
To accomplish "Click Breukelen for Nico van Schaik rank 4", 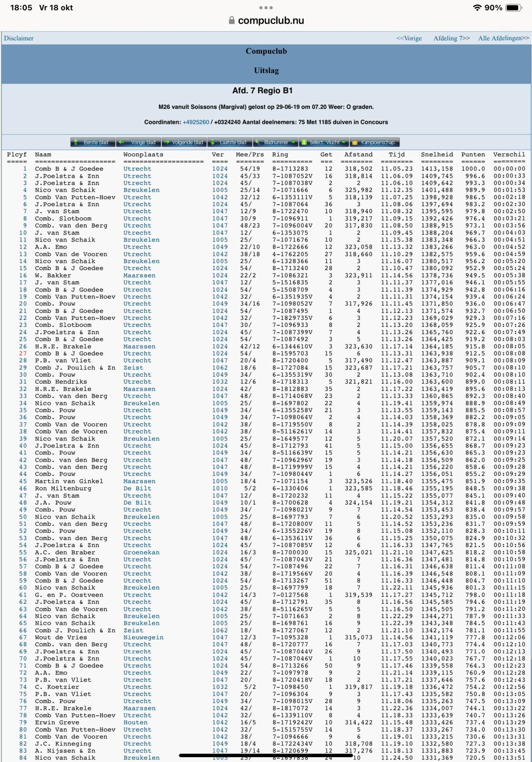I will tap(141, 190).
